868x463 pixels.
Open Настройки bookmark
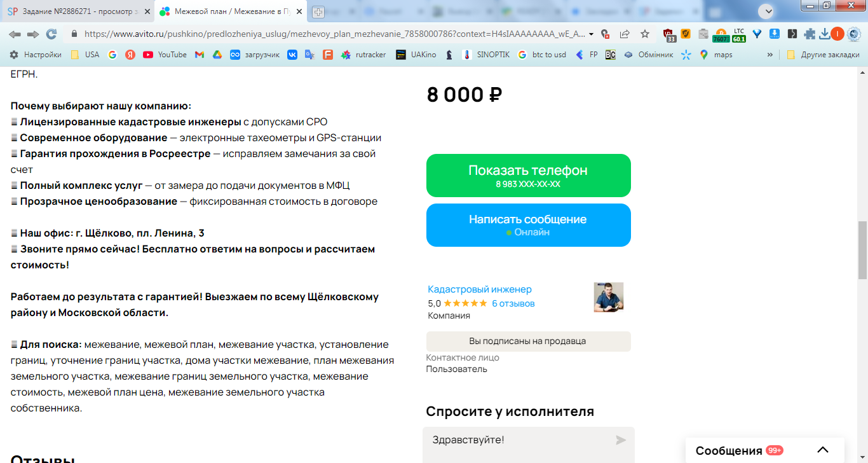point(36,55)
